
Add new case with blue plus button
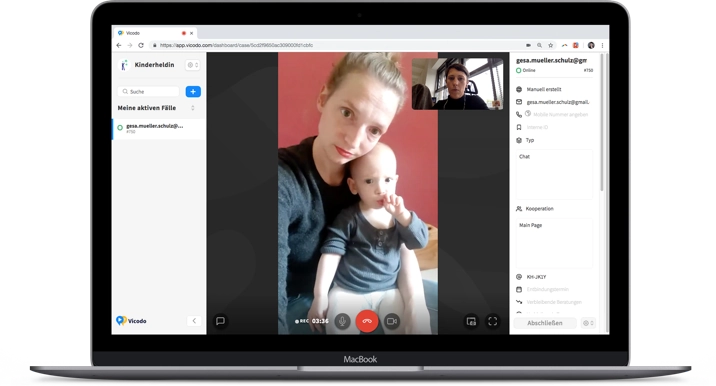click(x=193, y=92)
